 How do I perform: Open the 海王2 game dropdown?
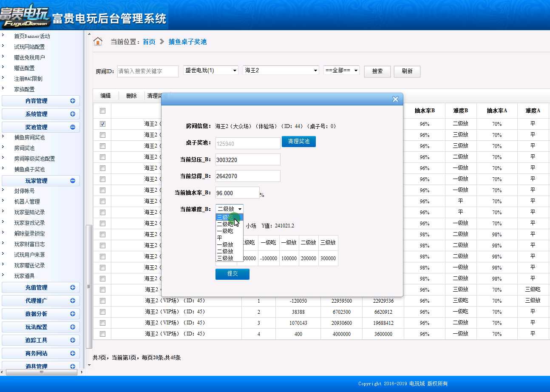click(x=281, y=70)
